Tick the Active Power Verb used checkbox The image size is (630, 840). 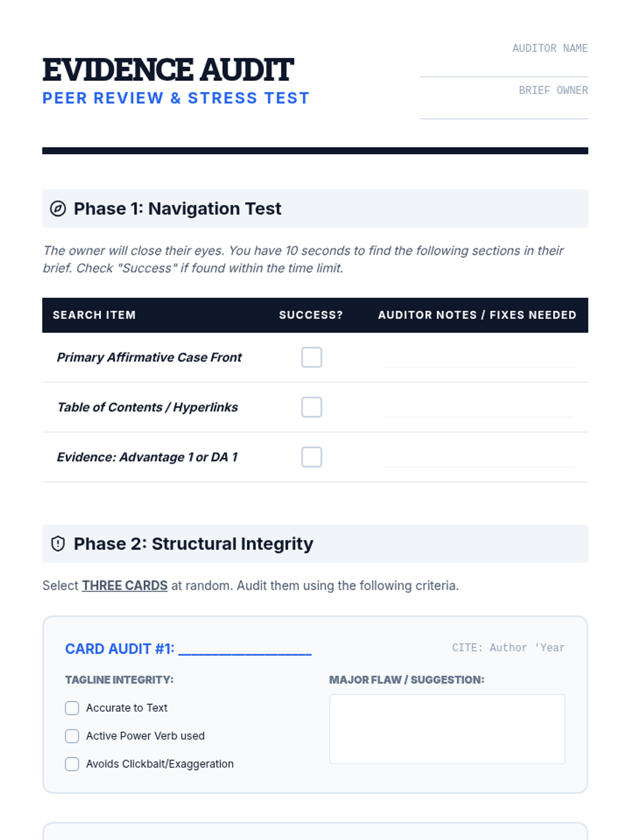tap(72, 736)
